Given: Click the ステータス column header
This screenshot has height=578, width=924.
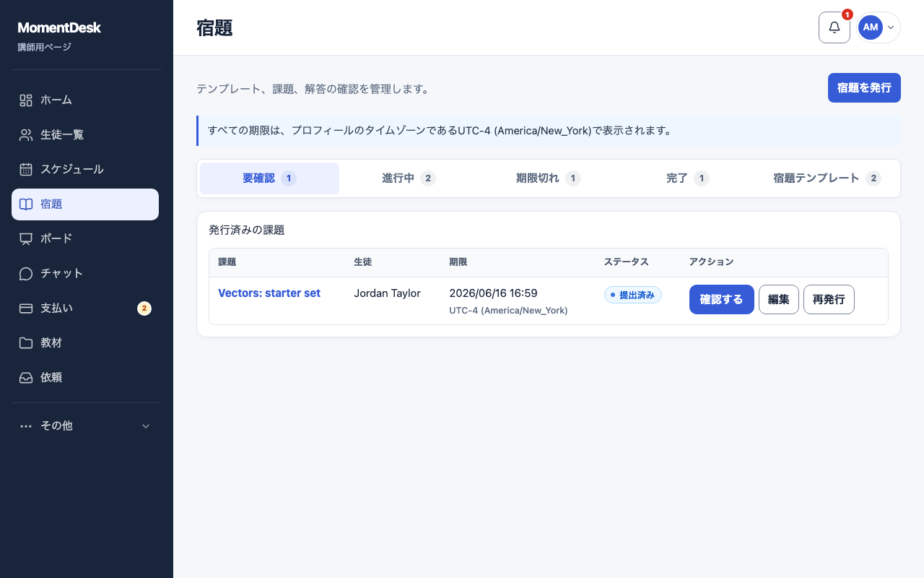Looking at the screenshot, I should click(627, 262).
